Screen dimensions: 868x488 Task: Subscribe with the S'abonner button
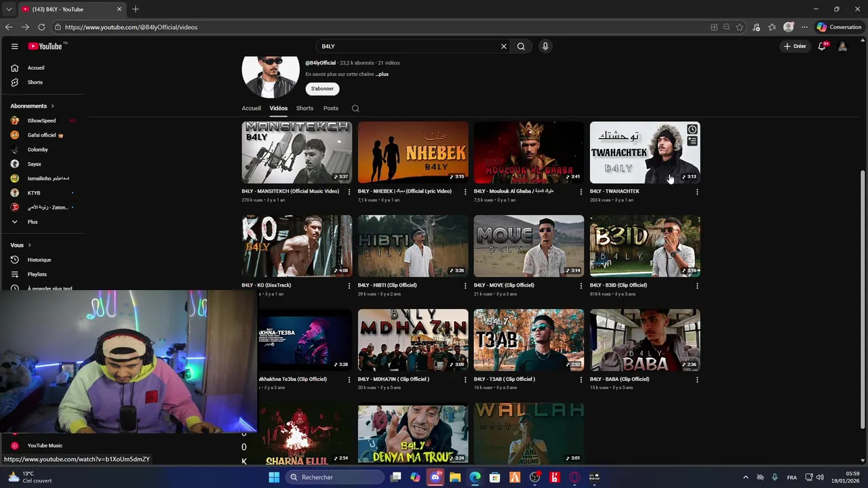click(322, 89)
